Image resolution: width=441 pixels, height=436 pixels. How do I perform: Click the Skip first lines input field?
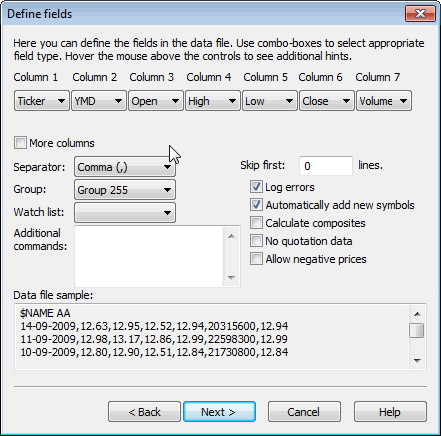pyautogui.click(x=326, y=166)
